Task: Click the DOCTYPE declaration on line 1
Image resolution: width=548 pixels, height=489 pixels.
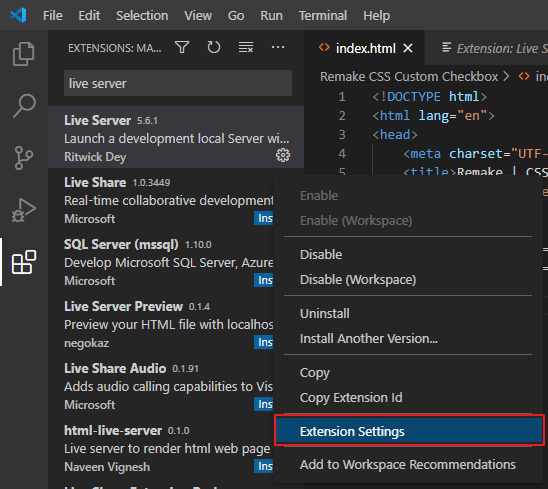Action: pos(430,96)
